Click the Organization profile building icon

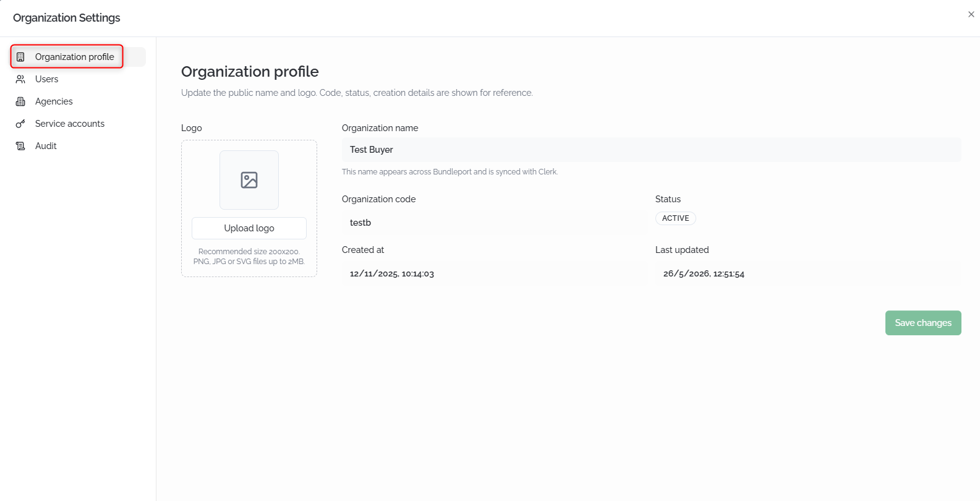pos(20,57)
